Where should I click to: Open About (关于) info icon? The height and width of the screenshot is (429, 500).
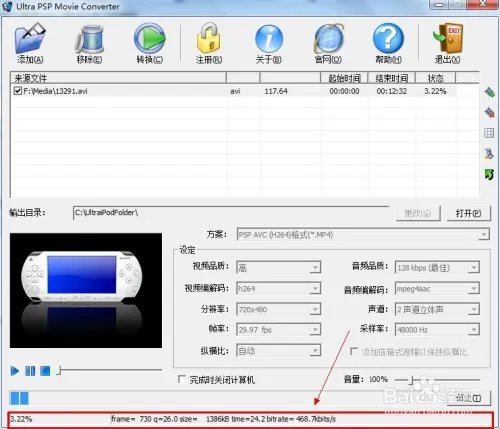[269, 39]
